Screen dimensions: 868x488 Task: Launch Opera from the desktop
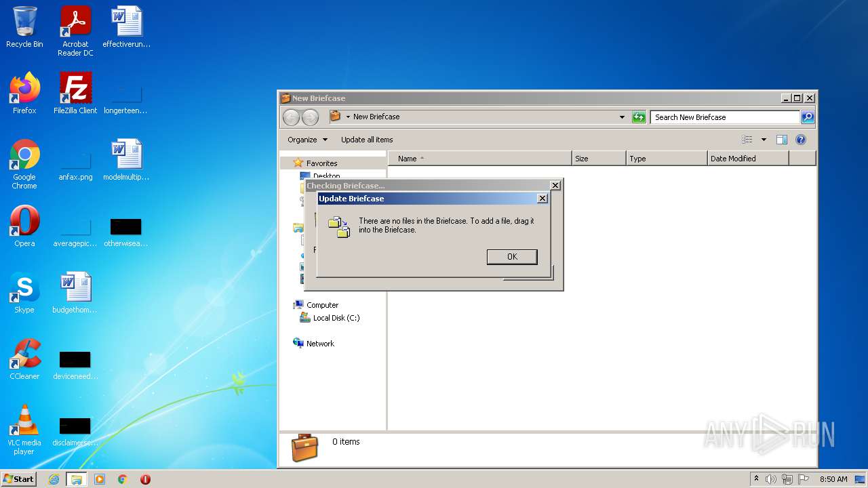click(24, 226)
